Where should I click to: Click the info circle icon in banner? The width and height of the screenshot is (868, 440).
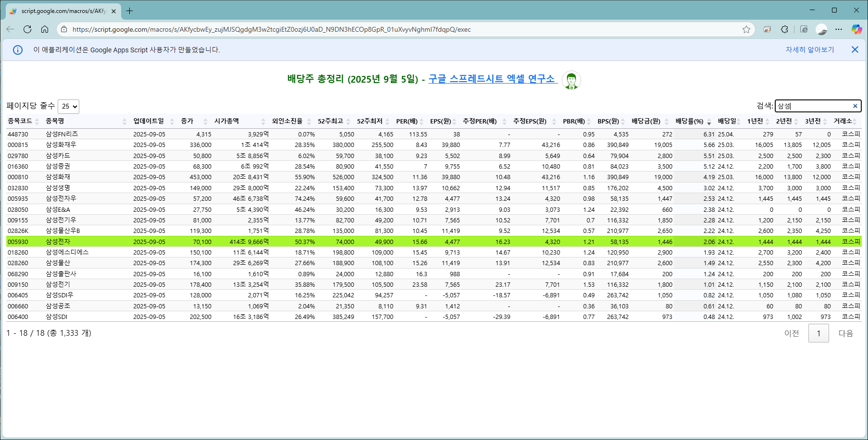click(x=18, y=50)
